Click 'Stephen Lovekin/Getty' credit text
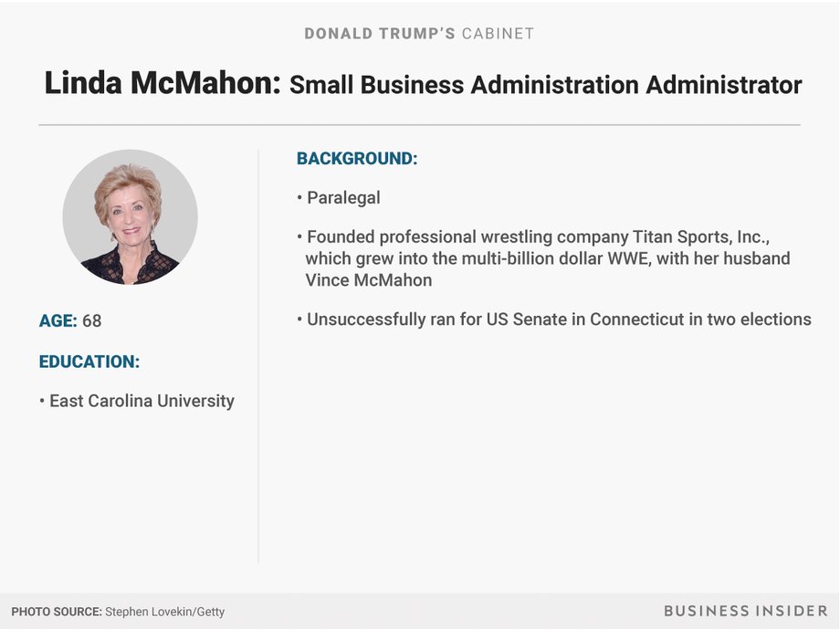 165,612
